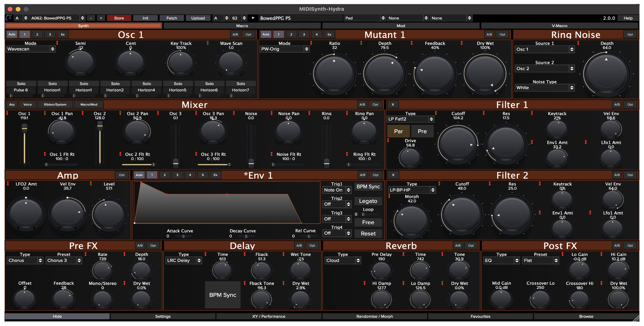Open the Ex tab on Env 1 panel
644x326 pixels.
pyautogui.click(x=216, y=175)
